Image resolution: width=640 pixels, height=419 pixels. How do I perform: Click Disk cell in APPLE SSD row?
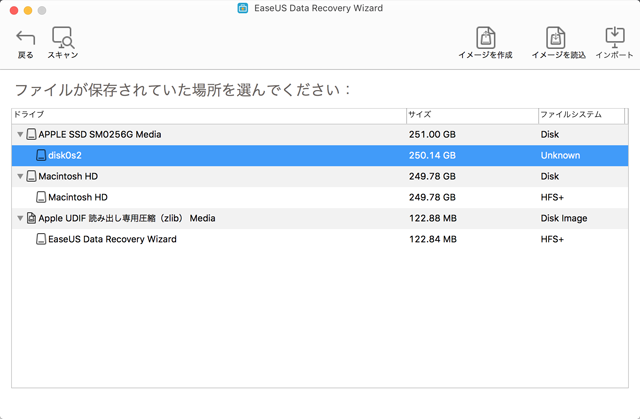click(x=550, y=134)
